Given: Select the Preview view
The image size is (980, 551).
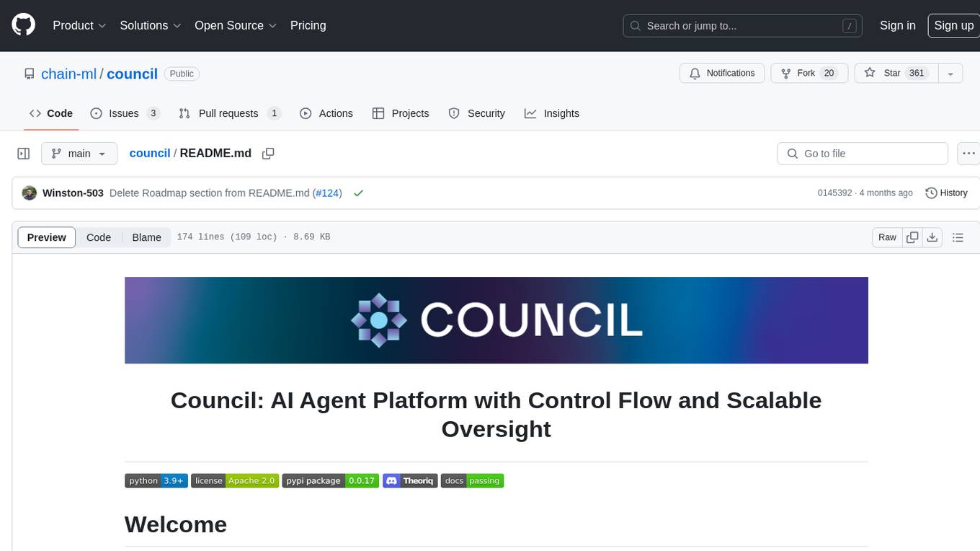Looking at the screenshot, I should click(x=47, y=237).
